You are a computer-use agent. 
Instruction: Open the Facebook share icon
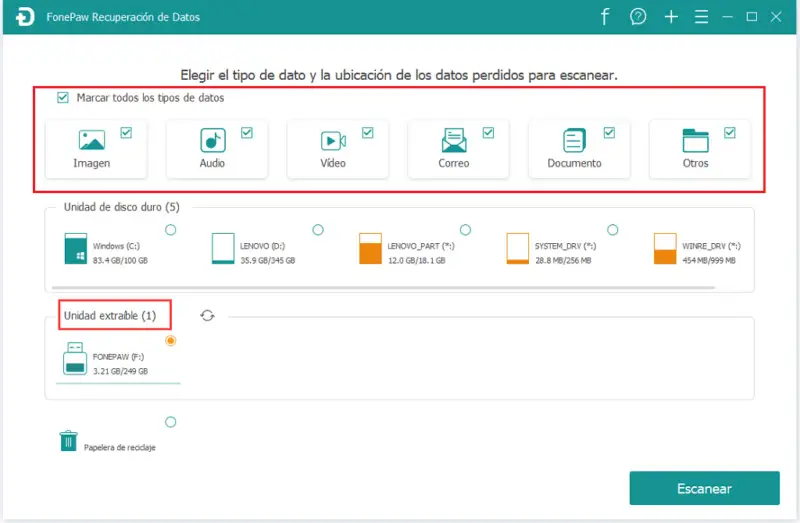click(x=605, y=17)
